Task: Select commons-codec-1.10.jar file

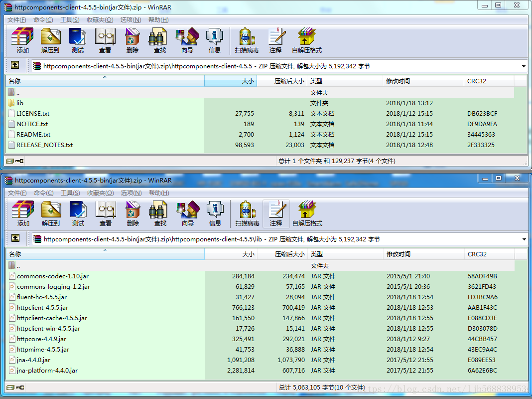Action: pyautogui.click(x=261, y=276)
